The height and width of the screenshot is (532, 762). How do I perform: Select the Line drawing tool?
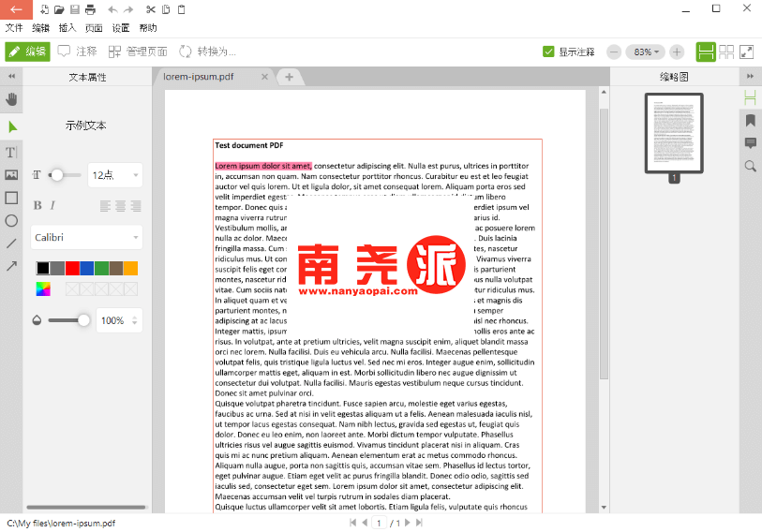click(x=11, y=244)
